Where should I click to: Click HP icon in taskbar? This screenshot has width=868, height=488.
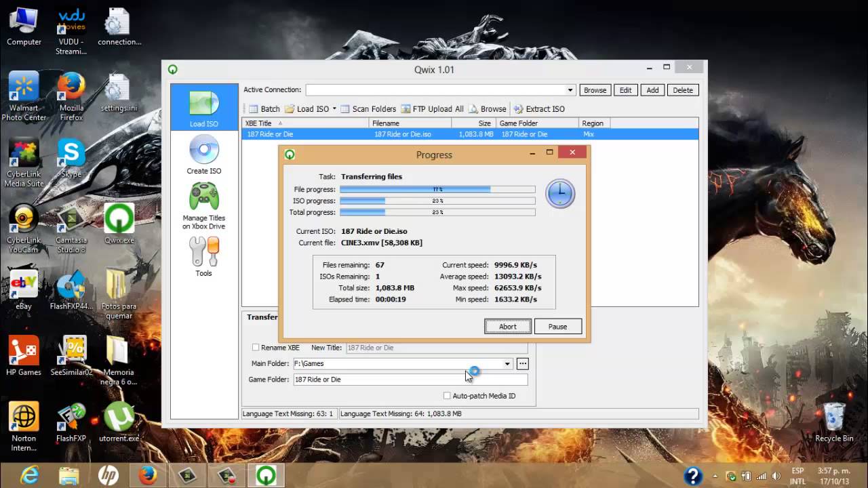(x=108, y=475)
